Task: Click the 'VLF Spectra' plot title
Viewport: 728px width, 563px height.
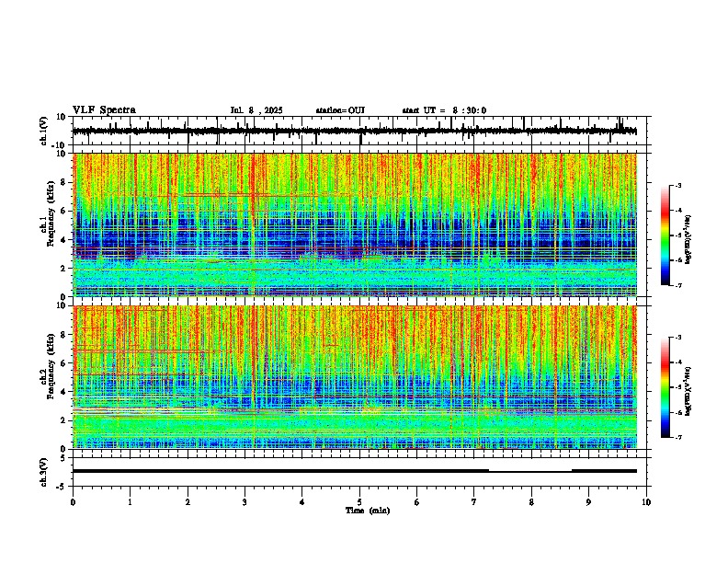Action: point(104,110)
